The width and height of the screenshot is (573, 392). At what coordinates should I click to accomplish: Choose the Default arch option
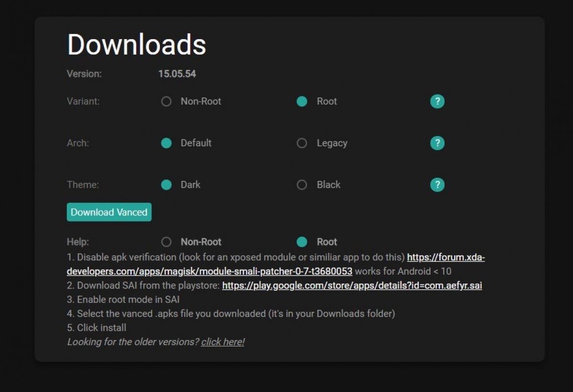pos(166,143)
